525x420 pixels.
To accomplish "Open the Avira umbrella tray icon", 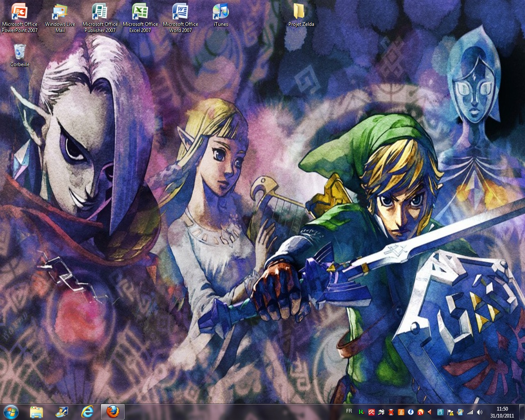I will click(x=371, y=412).
